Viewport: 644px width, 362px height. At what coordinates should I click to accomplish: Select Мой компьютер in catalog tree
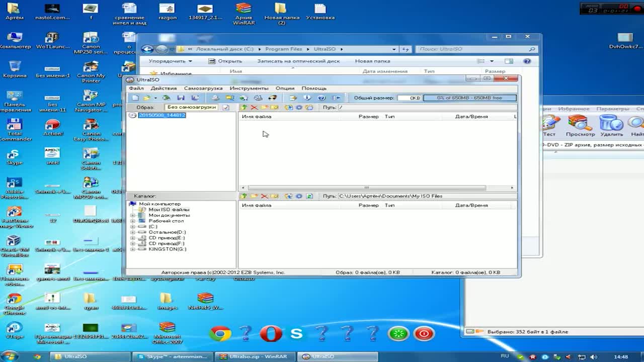159,204
